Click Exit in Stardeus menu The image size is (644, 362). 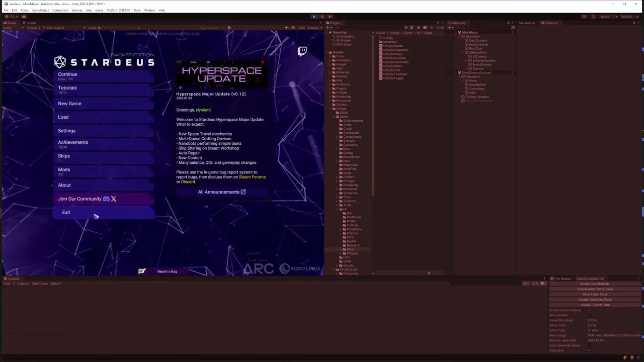[x=104, y=213]
